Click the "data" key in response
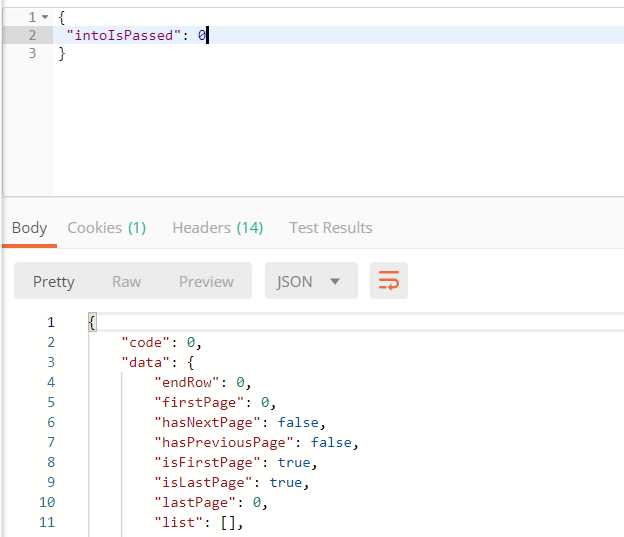This screenshot has height=537, width=624. pos(146,362)
